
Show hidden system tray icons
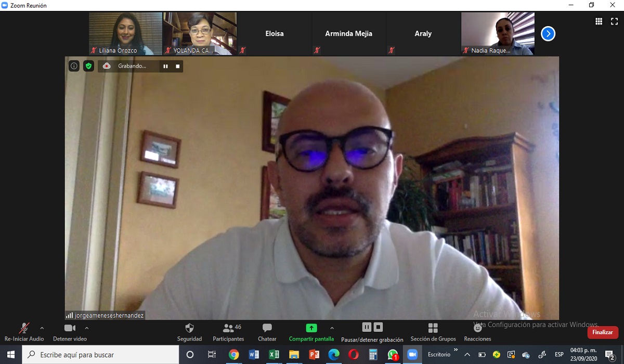(467, 355)
